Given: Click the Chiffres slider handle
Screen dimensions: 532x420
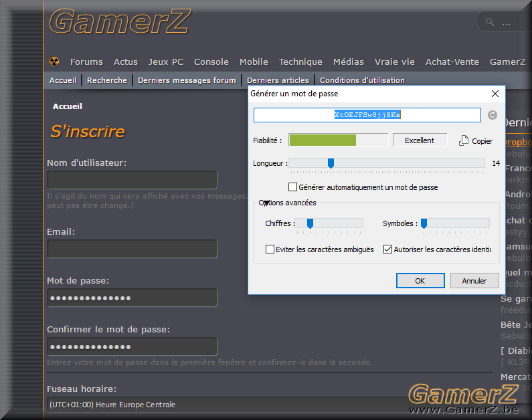Looking at the screenshot, I should coord(310,223).
